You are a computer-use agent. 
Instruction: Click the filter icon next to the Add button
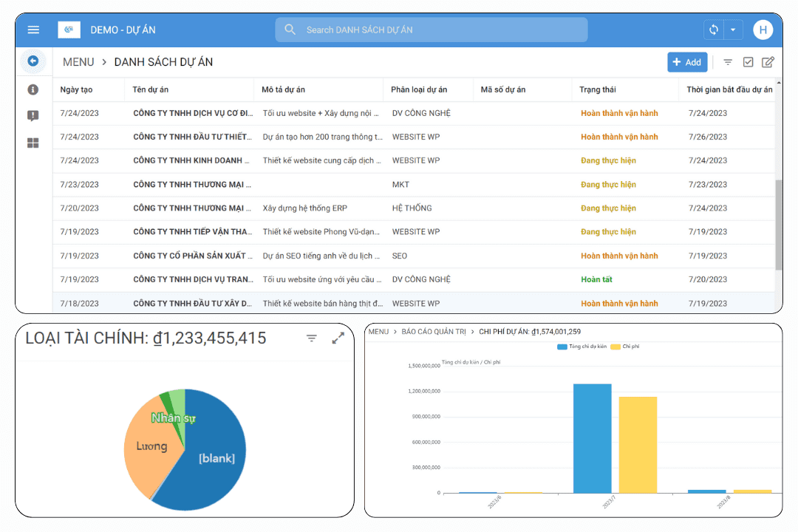(x=728, y=62)
